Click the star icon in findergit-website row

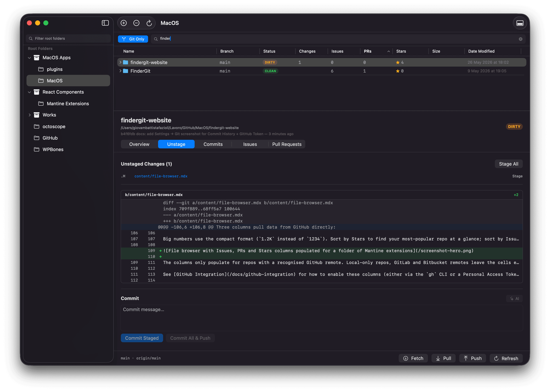coord(397,62)
